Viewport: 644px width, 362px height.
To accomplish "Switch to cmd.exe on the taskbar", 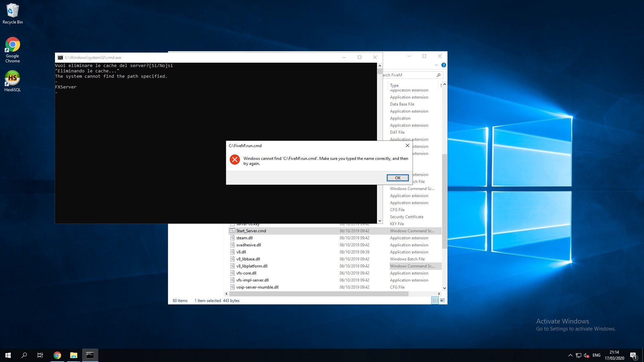I will click(x=90, y=355).
